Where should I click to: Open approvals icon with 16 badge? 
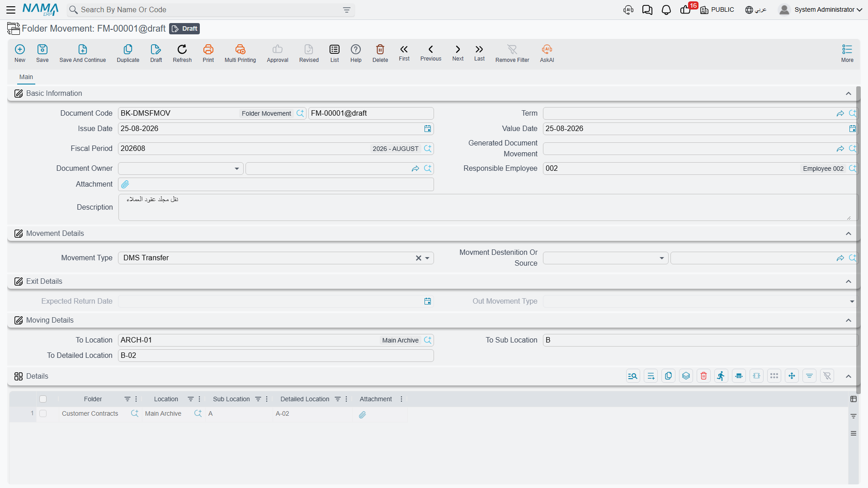pyautogui.click(x=686, y=10)
